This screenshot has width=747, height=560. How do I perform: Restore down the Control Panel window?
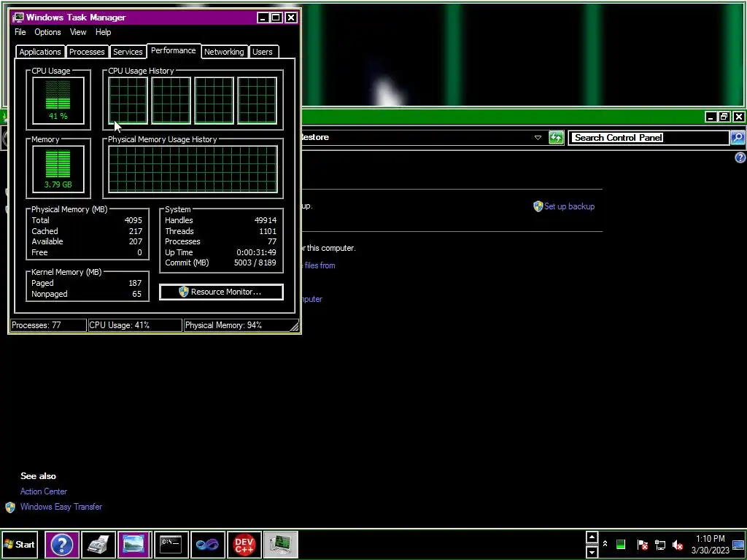(x=724, y=117)
